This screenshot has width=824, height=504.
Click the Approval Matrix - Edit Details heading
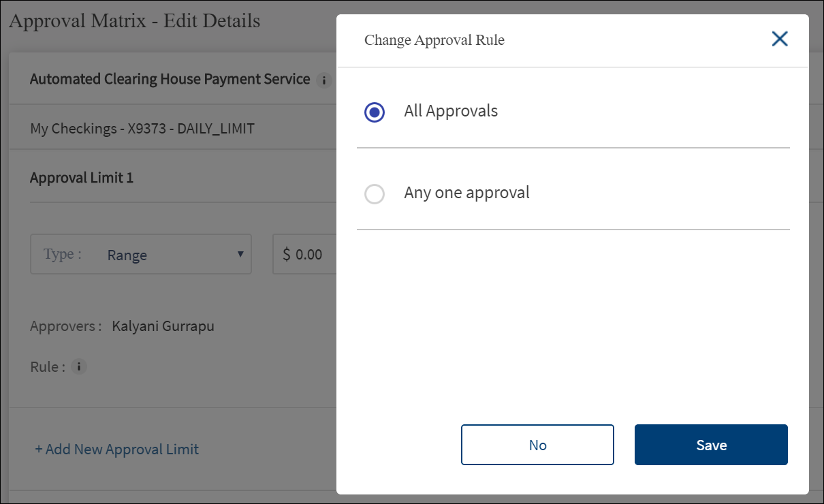(x=134, y=21)
